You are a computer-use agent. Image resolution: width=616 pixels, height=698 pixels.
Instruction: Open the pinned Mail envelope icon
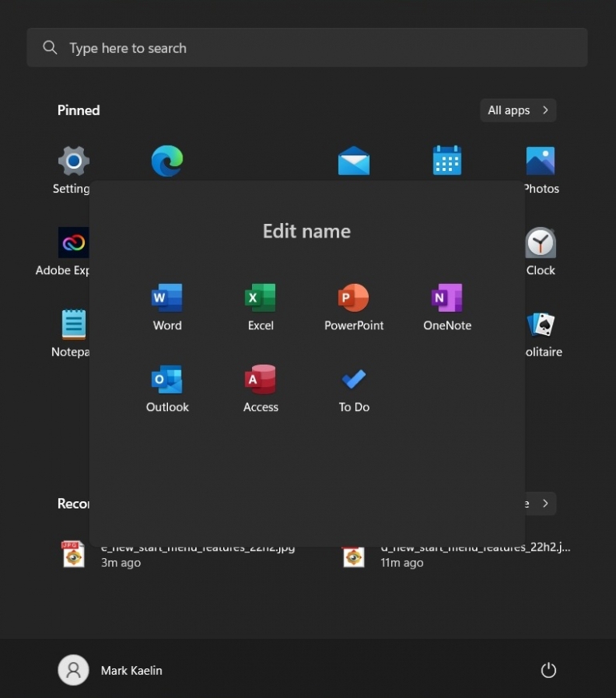[354, 161]
